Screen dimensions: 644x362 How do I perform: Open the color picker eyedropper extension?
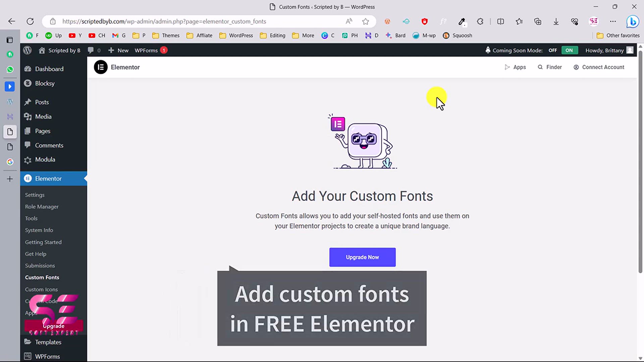tap(462, 21)
